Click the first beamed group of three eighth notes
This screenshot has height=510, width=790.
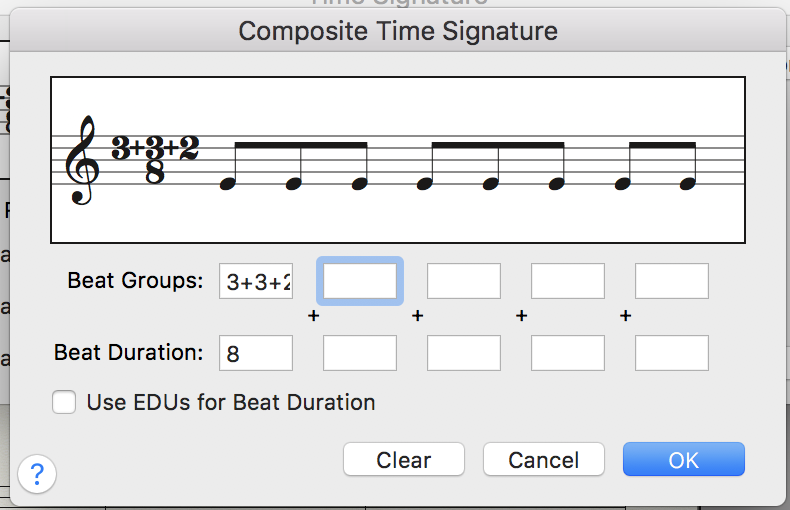(293, 166)
